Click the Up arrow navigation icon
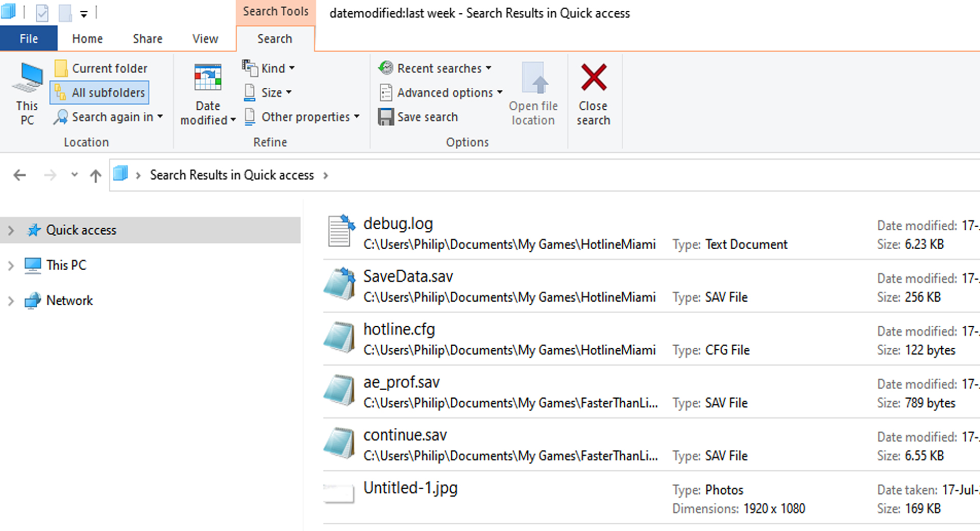The image size is (980, 531). pyautogui.click(x=95, y=176)
